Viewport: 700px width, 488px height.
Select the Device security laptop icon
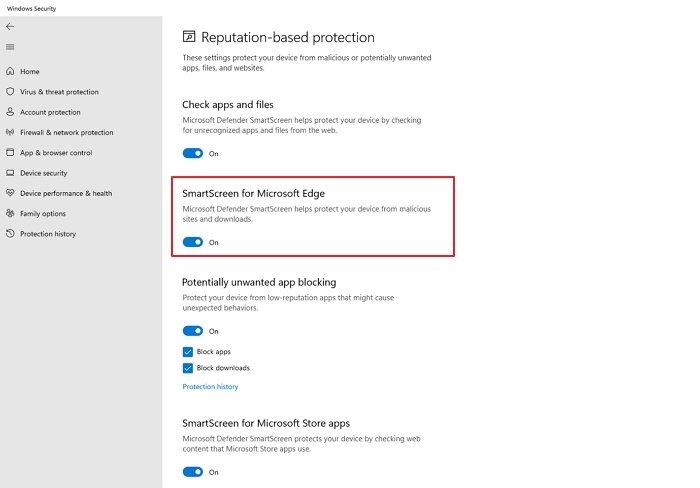(10, 173)
